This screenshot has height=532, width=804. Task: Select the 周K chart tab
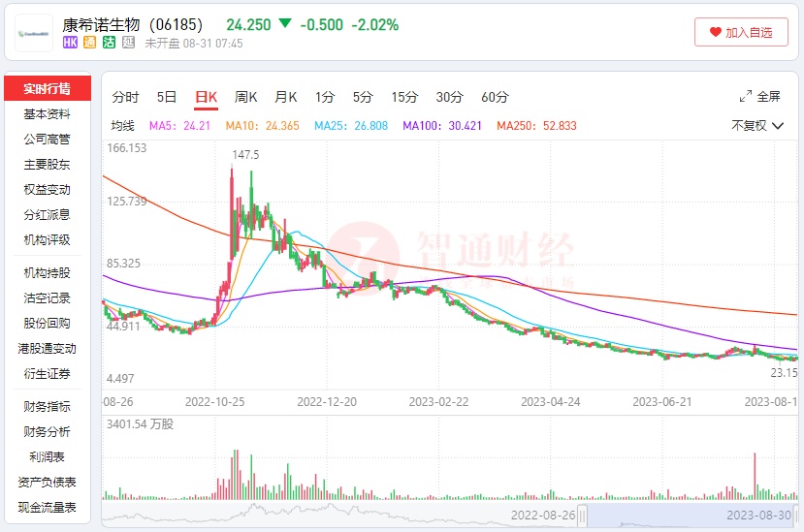tap(245, 97)
